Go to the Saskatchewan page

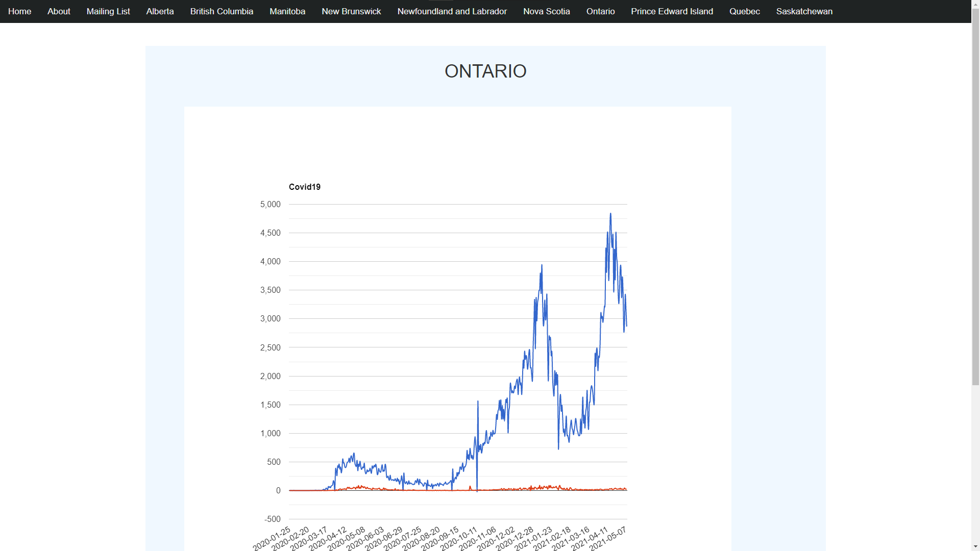tap(804, 11)
